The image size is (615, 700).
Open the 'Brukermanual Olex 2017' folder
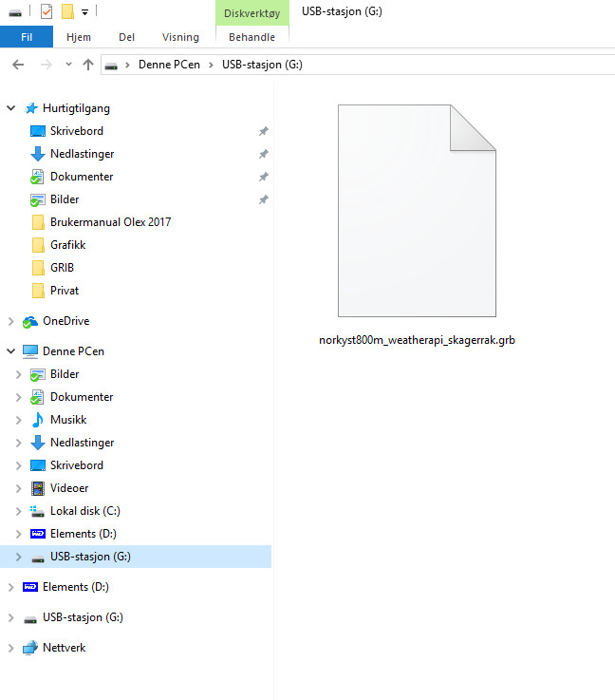pyautogui.click(x=111, y=222)
